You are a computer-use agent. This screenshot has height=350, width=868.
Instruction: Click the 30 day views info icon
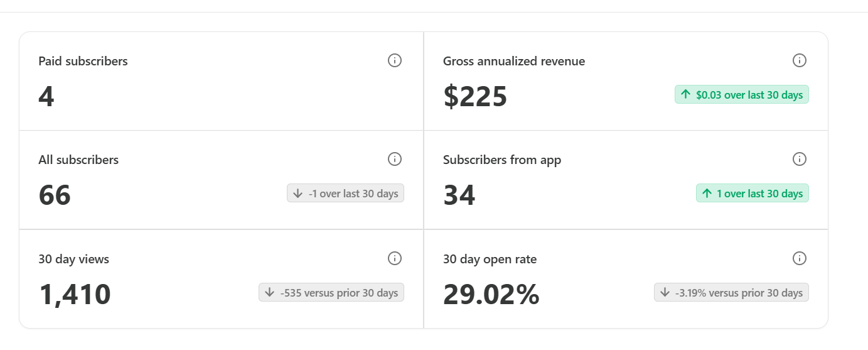coord(394,258)
